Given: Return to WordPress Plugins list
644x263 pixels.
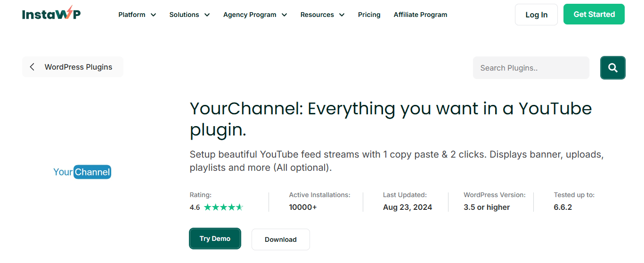Looking at the screenshot, I should coord(73,67).
